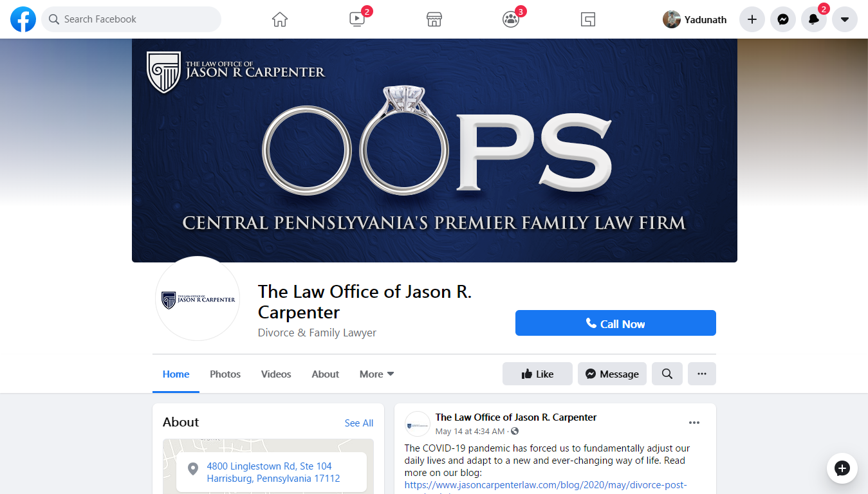This screenshot has height=494, width=868.
Task: Switch to the About tab
Action: tap(326, 374)
